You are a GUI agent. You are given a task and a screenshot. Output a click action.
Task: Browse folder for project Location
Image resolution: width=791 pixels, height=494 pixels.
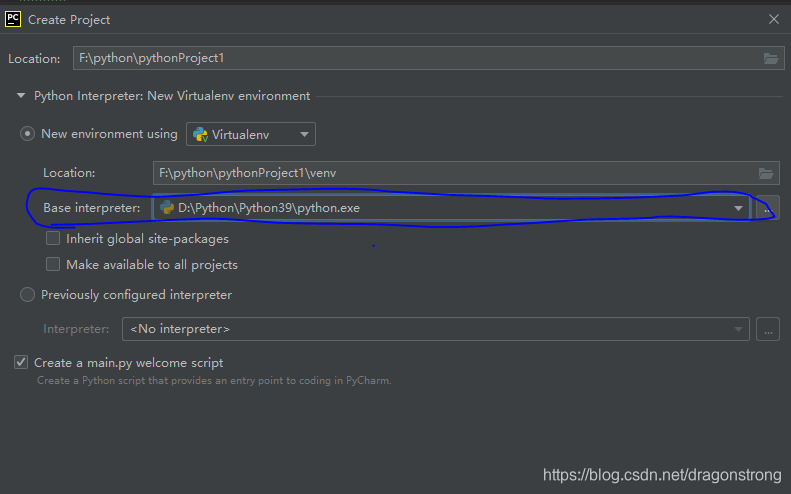click(x=770, y=59)
